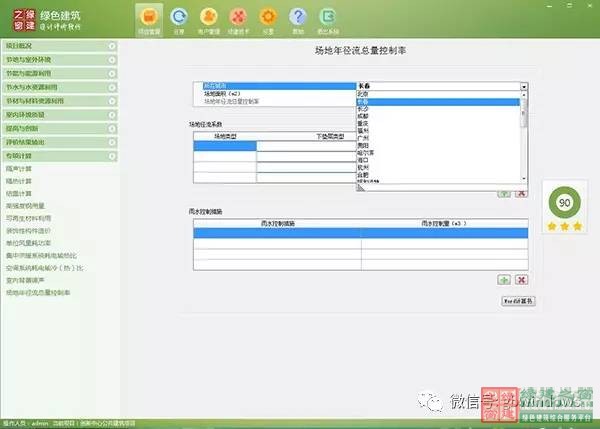This screenshot has width=600, height=429.
Task: Delete row with red X under 场地径流系数
Action: click(x=521, y=192)
